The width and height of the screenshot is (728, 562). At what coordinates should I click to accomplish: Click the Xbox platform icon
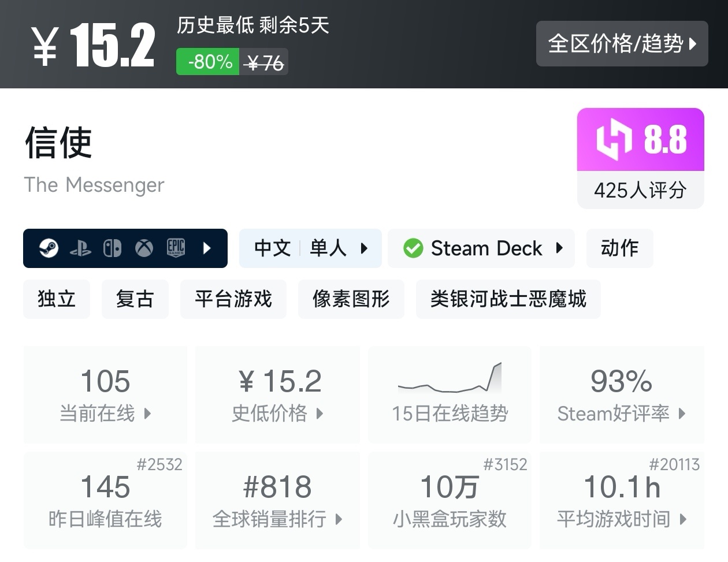coord(144,248)
